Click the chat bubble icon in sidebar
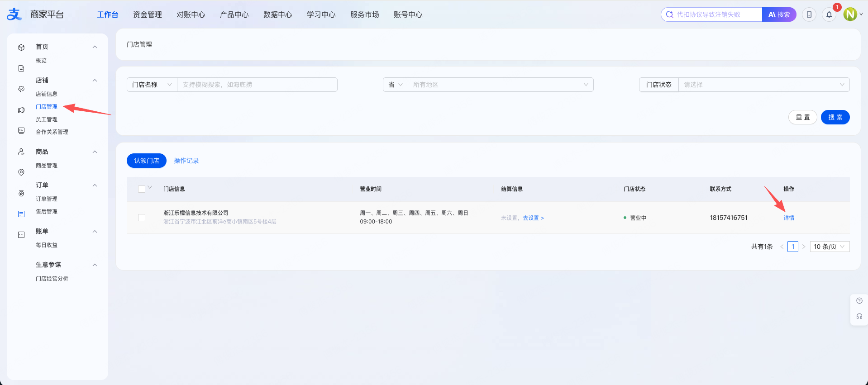 pos(21,235)
